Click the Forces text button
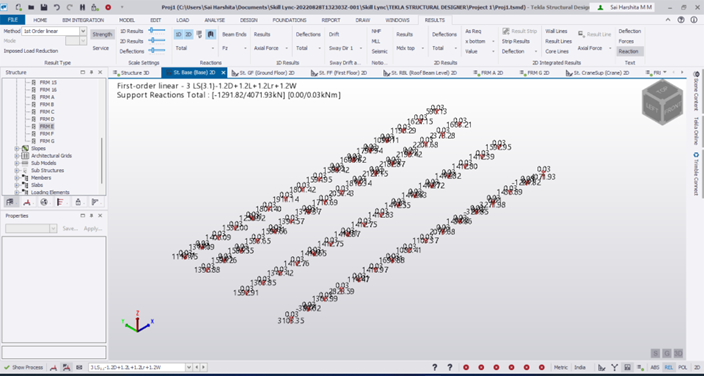Viewport: 704px width, 376px height. (626, 41)
